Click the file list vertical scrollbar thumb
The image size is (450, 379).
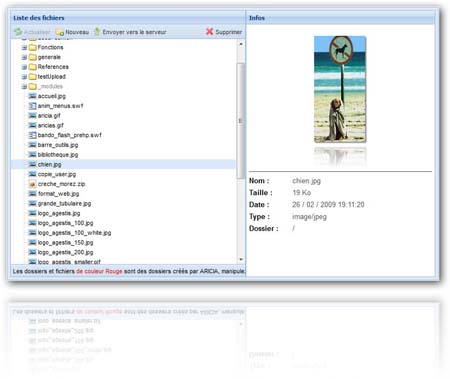[x=241, y=121]
